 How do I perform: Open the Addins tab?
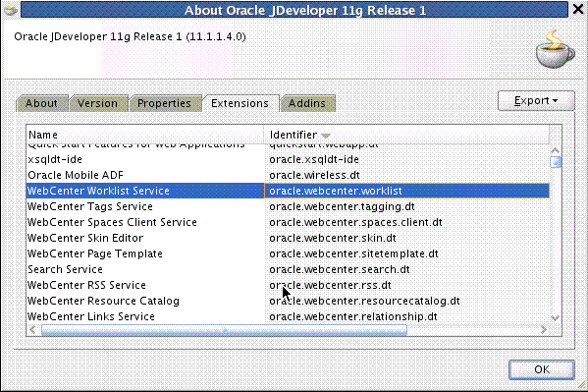click(x=307, y=103)
